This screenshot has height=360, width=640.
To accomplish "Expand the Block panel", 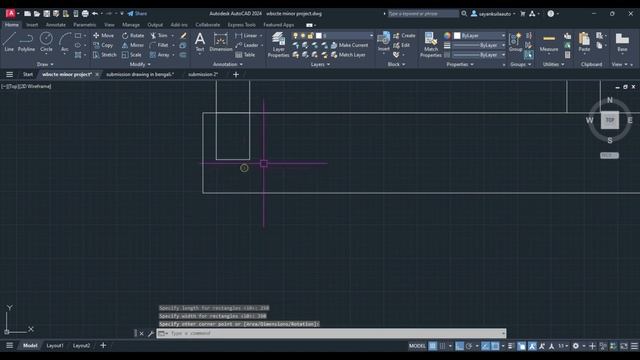I will 396,64.
